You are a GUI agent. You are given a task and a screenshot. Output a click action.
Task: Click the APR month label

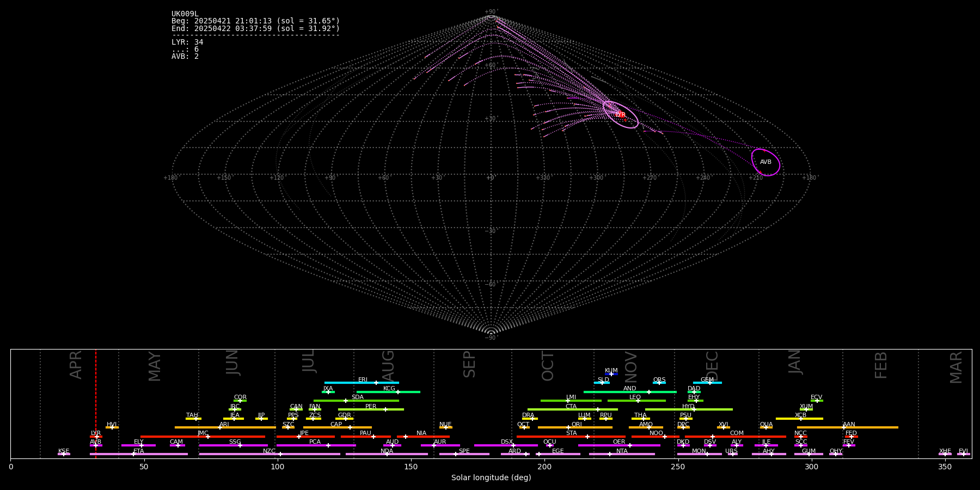[76, 365]
